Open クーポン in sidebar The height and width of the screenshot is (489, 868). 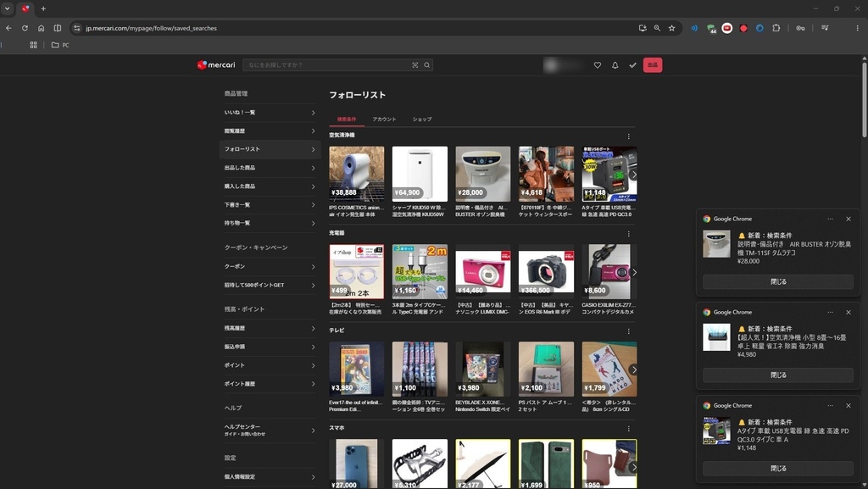[x=270, y=267]
